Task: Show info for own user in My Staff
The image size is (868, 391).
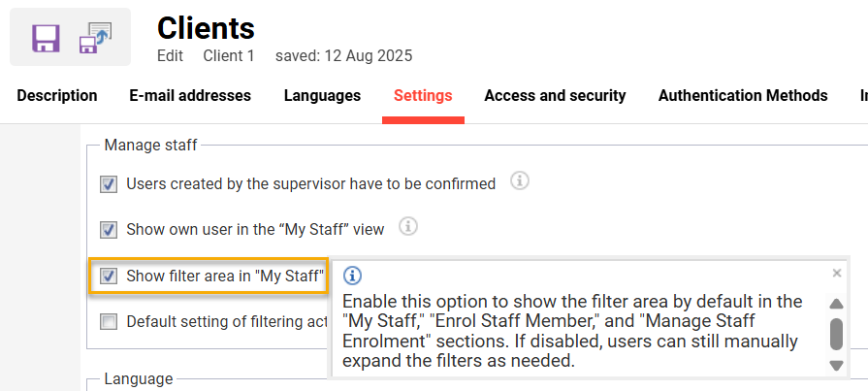Action: [x=408, y=227]
